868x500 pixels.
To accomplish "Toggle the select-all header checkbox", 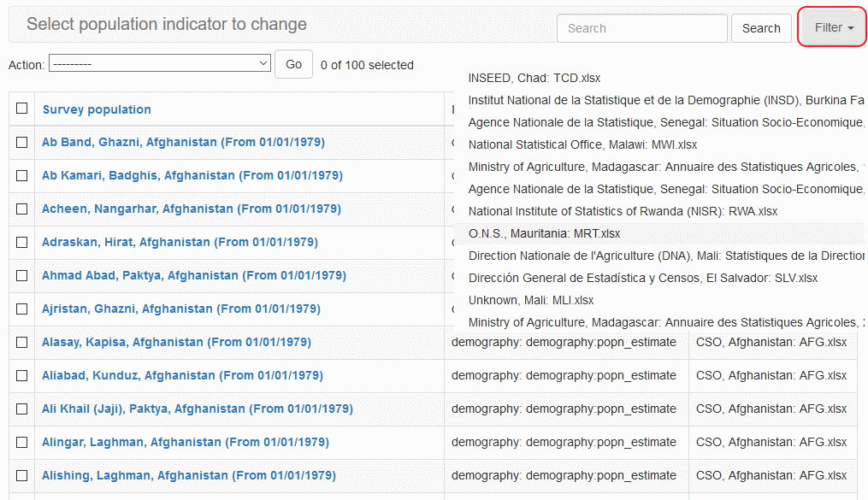I will pyautogui.click(x=22, y=109).
